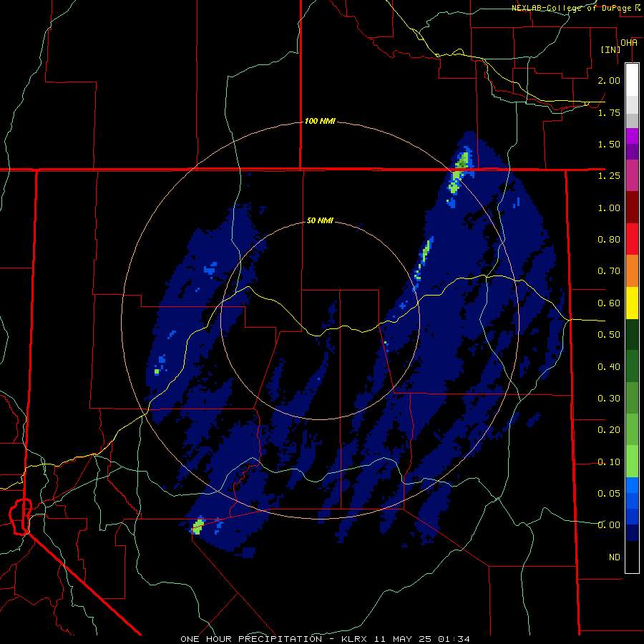Select the [IN] units label
Screen dimensions: 644x644
610,49
